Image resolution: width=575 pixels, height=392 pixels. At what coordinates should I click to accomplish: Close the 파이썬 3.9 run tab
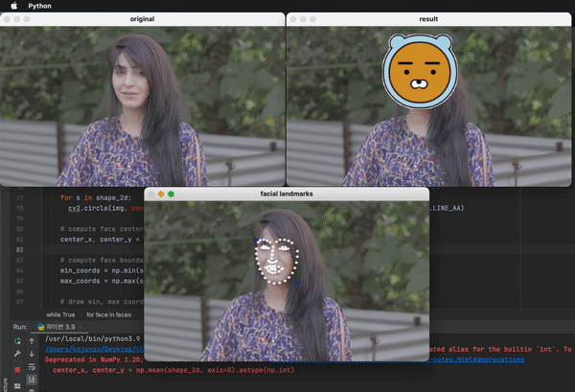click(x=80, y=327)
